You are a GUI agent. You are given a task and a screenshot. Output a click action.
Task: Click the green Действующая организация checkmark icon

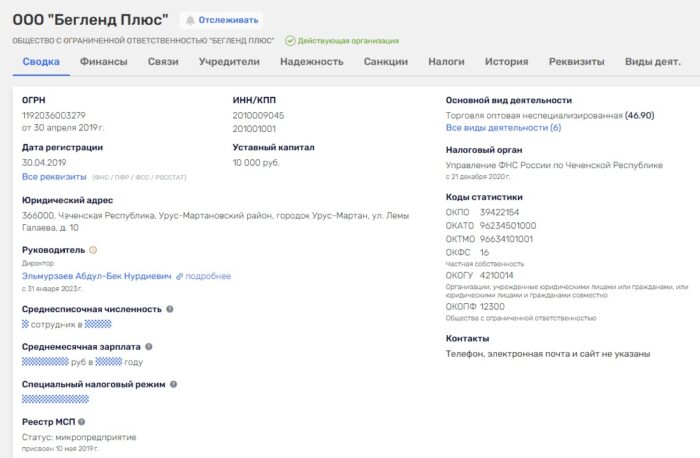click(x=290, y=41)
